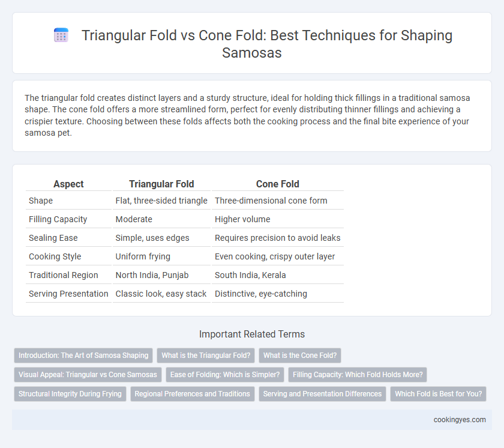Select 'What is the Cone Fold?' tag
The width and height of the screenshot is (504, 448).
[x=300, y=356]
